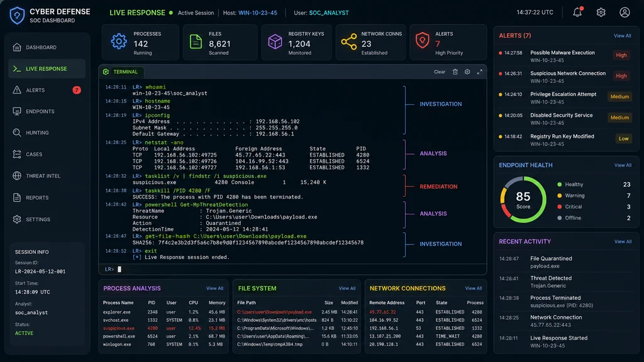View all in Endpoint Health
644x362 pixels.
click(x=623, y=165)
